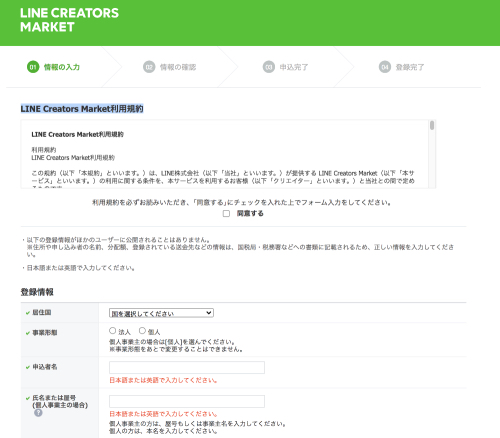Click the 申込者名 row label

[45, 367]
